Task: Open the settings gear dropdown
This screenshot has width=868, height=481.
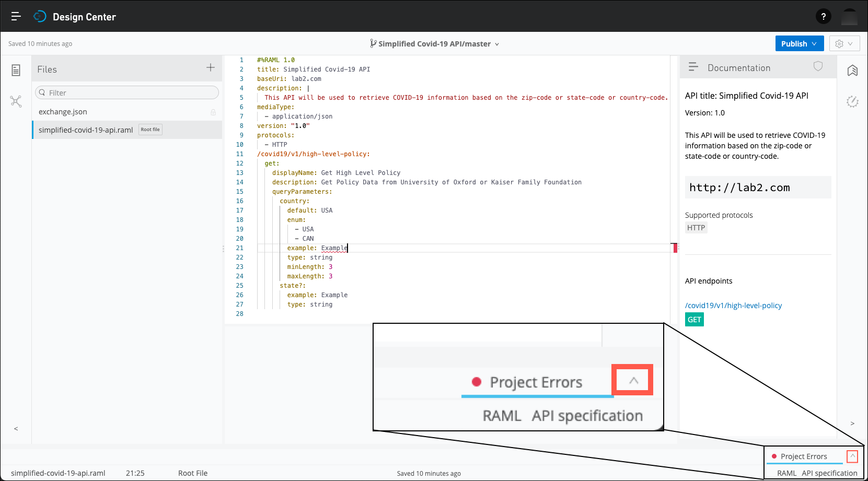Action: pyautogui.click(x=844, y=43)
